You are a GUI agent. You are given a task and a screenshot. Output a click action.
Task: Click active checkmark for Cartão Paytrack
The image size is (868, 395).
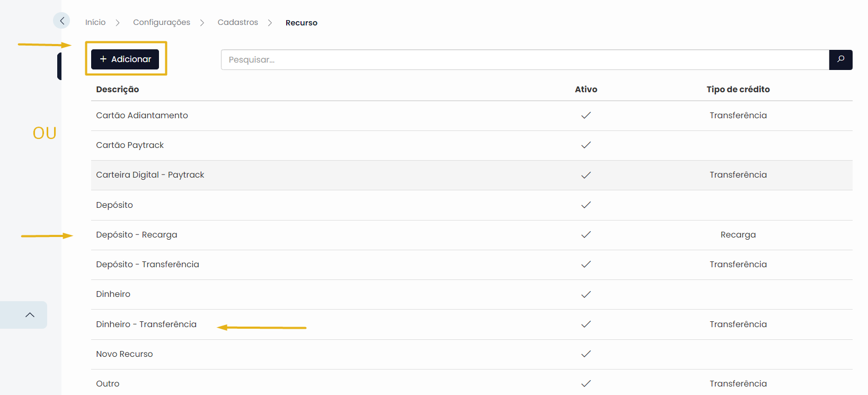pos(586,145)
